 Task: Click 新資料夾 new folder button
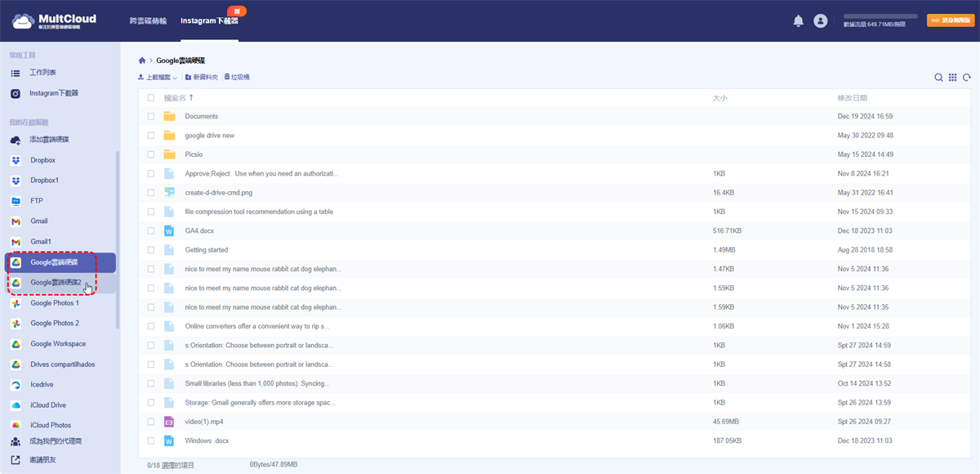point(202,77)
